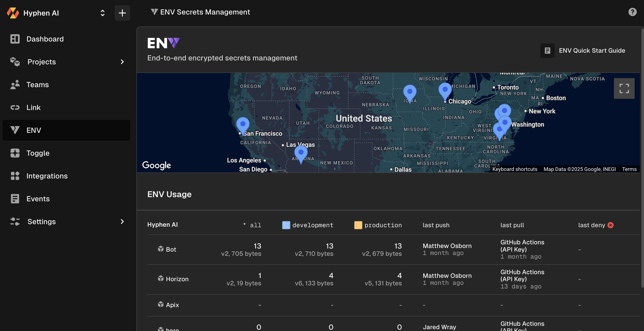Click the Projects sidebar icon
Screen dimensions: 644x331
(15, 62)
